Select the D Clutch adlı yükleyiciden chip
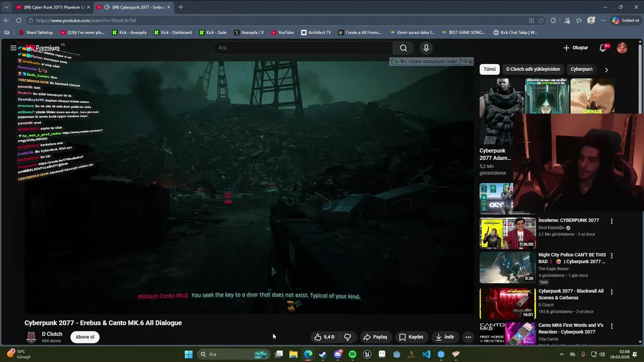The height and width of the screenshot is (362, 644). (533, 69)
